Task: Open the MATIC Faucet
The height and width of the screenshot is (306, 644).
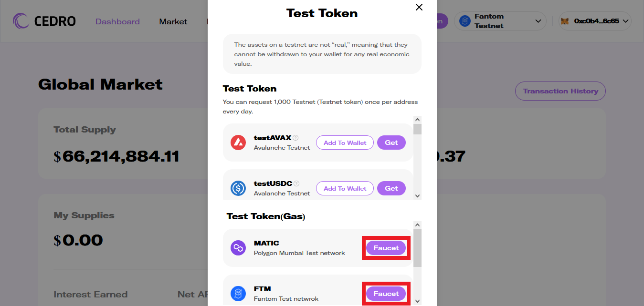Action: pos(386,248)
